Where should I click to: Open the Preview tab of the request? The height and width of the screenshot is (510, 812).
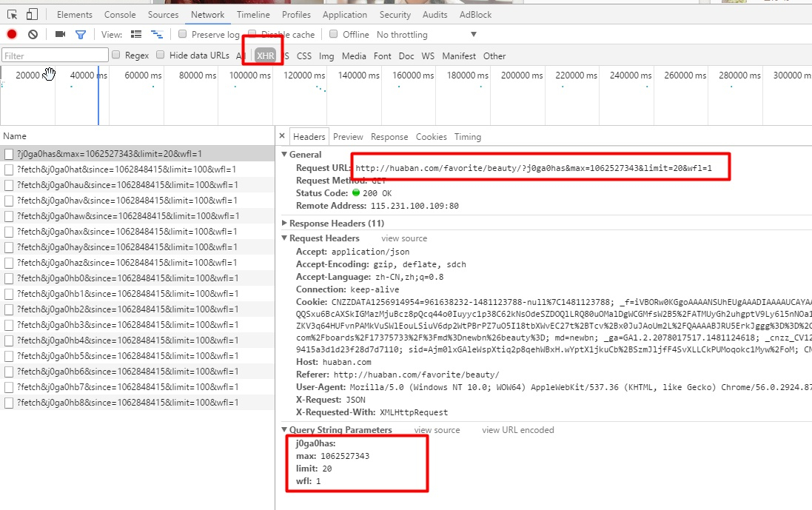(348, 136)
